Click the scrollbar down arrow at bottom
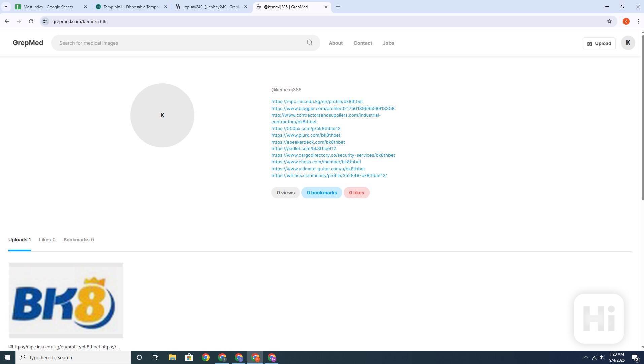 pyautogui.click(x=642, y=347)
